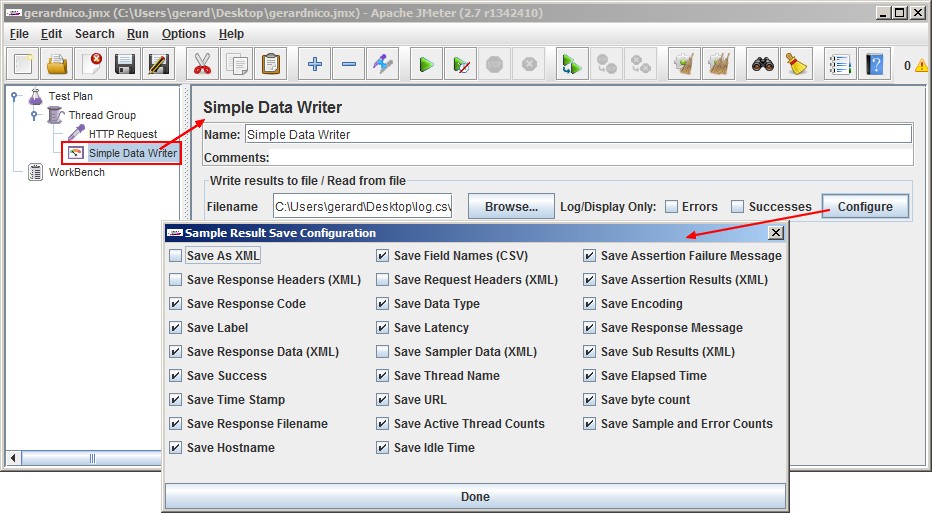
Task: Click the Browse... button
Action: [x=511, y=207]
